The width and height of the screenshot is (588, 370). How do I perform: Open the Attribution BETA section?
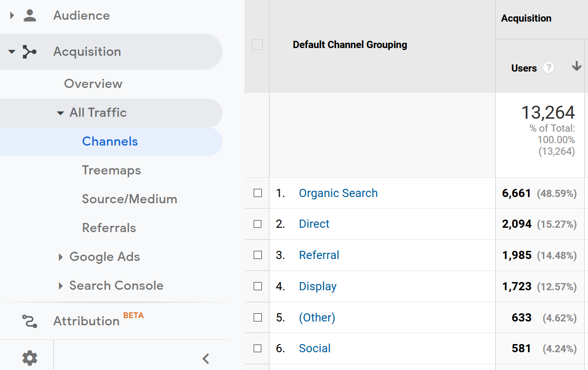click(x=98, y=320)
